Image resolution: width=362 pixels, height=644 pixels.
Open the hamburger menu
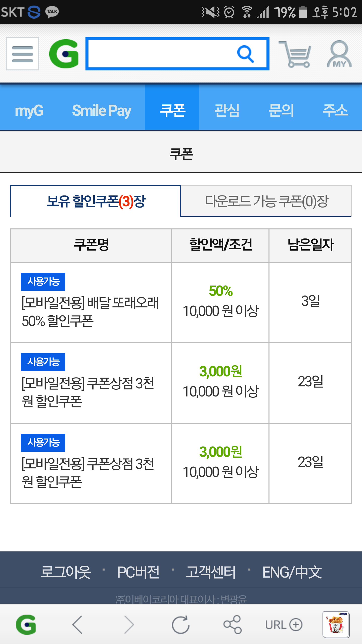point(23,54)
